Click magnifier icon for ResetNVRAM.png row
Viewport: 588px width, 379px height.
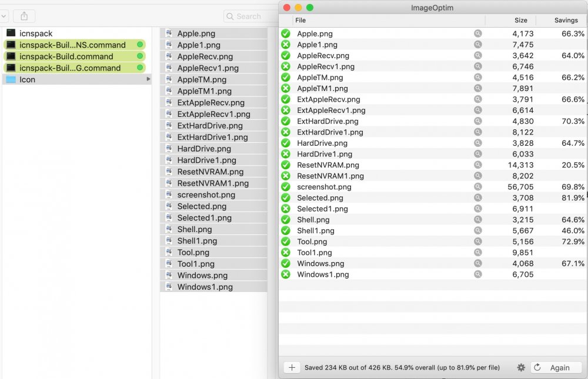(x=477, y=165)
